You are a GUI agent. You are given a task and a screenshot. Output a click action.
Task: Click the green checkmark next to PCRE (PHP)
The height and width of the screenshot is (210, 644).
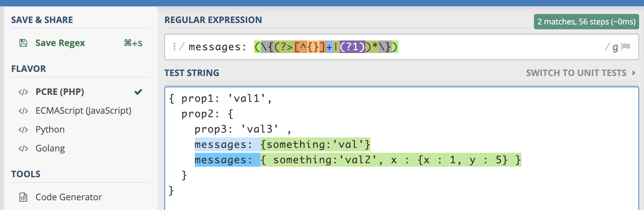tap(139, 92)
